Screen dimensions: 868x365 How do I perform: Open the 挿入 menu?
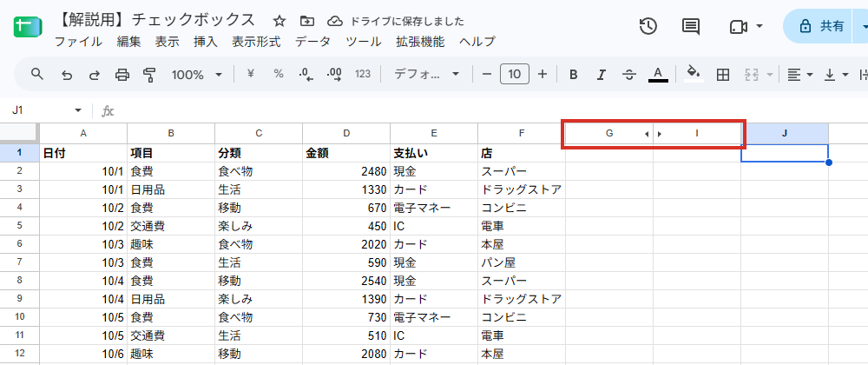point(206,42)
